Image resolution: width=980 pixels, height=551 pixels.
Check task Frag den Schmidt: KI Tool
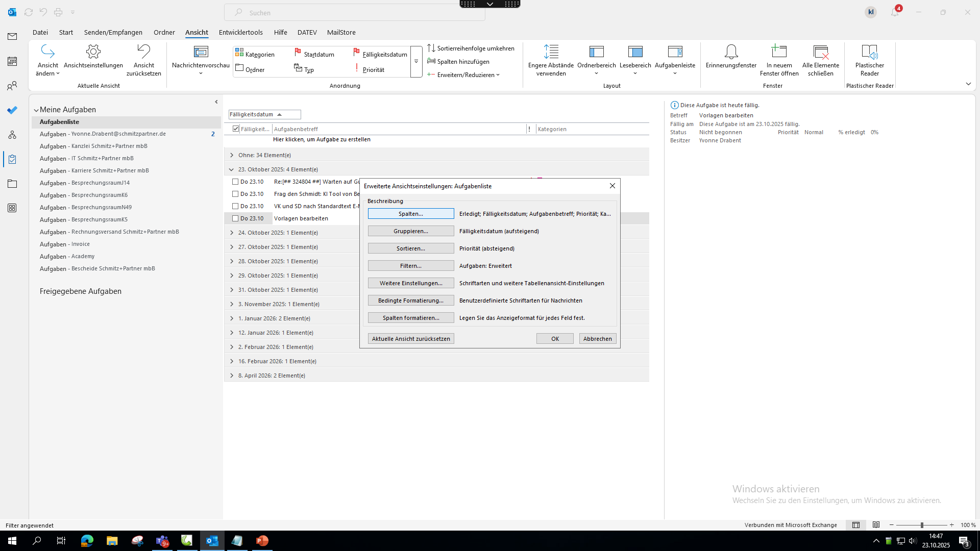[x=235, y=194]
